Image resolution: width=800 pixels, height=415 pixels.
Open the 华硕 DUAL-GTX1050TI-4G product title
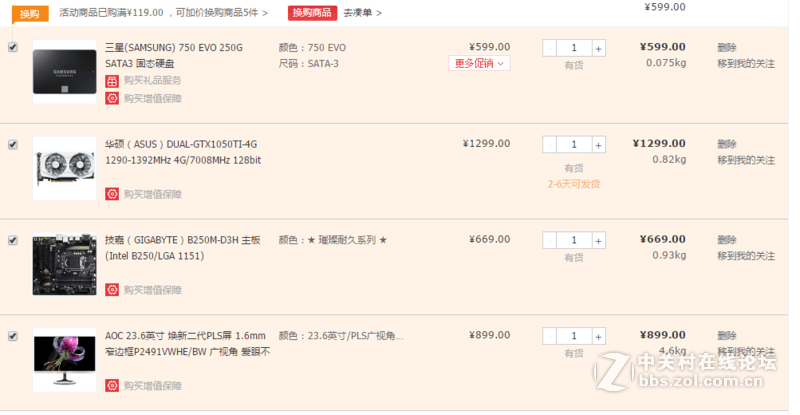tap(183, 152)
